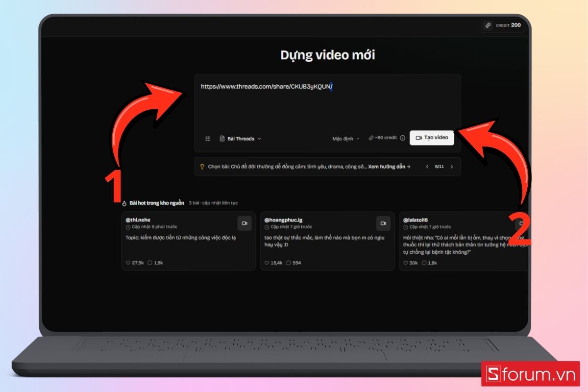588x392 pixels.
Task: Open the @thi.nehe username
Action: 138,220
